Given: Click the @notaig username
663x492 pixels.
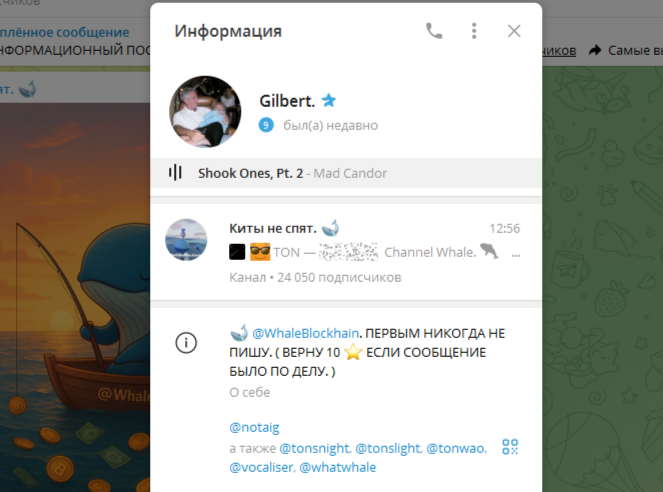Looking at the screenshot, I should coord(254,427).
